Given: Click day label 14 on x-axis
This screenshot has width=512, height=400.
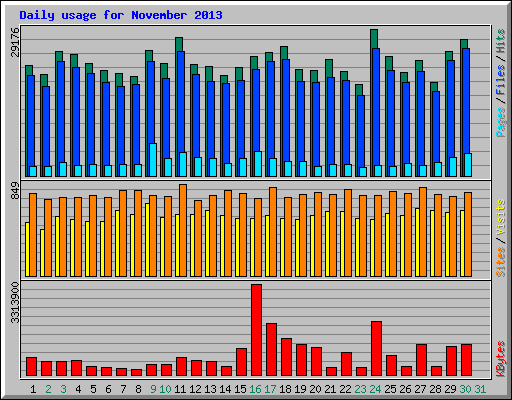Looking at the screenshot, I should click(225, 389).
